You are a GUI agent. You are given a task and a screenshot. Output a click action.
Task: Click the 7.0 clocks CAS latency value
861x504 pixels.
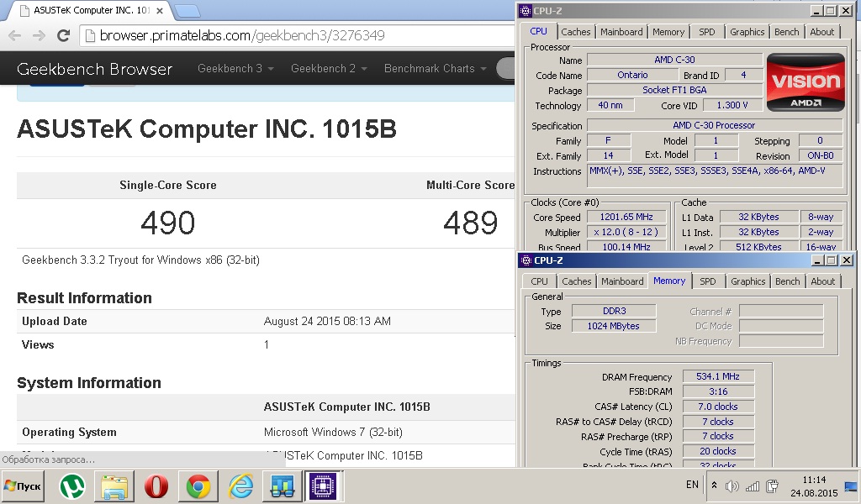click(718, 407)
